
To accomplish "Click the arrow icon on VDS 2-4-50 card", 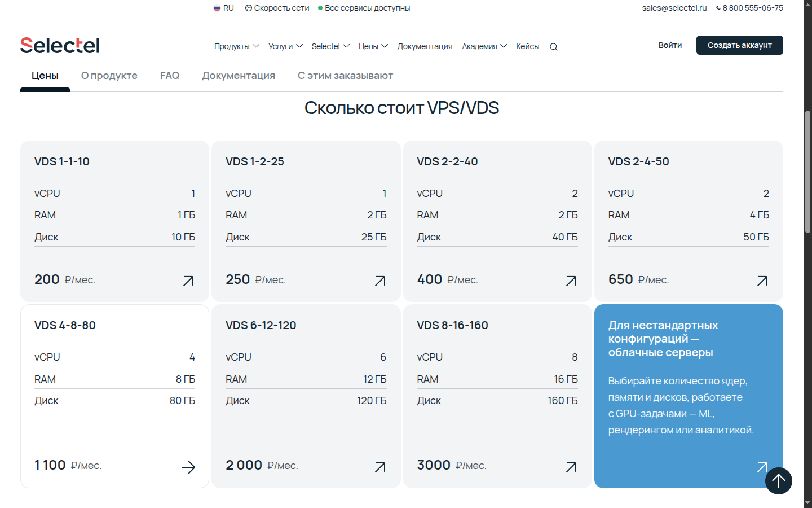I will tap(762, 281).
